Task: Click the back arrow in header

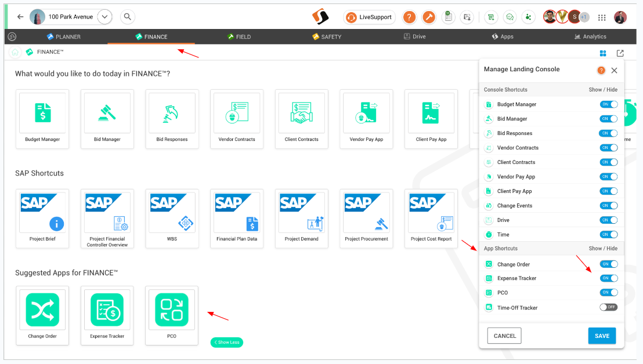Action: tap(20, 17)
